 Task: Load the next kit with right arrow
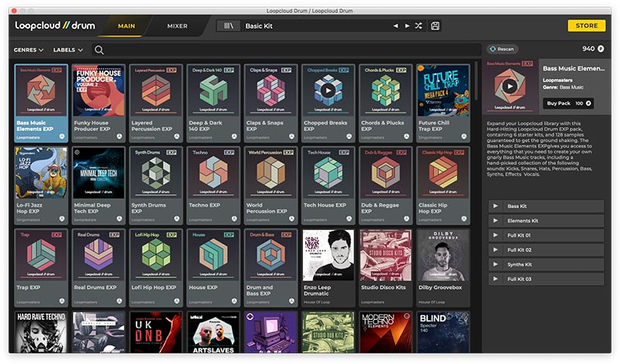click(x=407, y=26)
